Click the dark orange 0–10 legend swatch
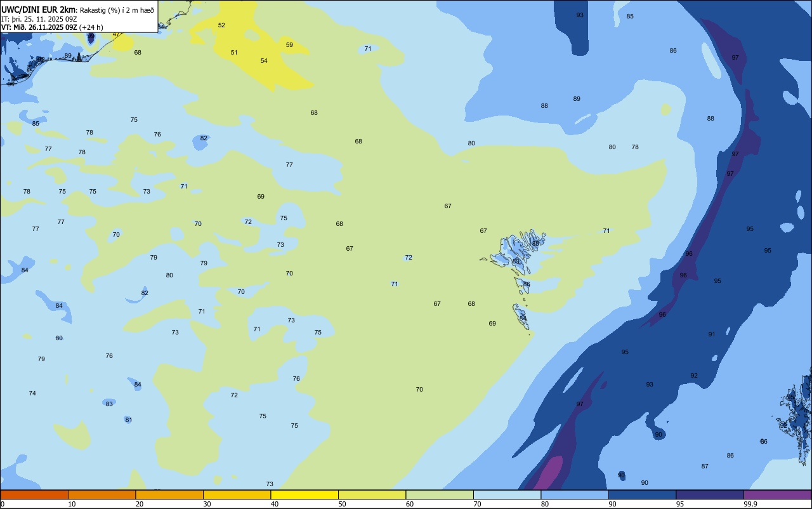 coord(34,494)
